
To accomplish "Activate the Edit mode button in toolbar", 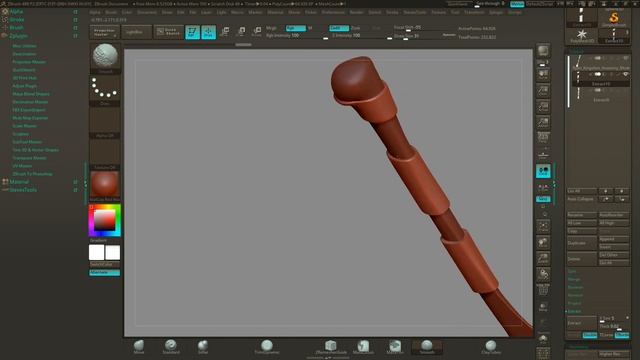I will point(192,32).
